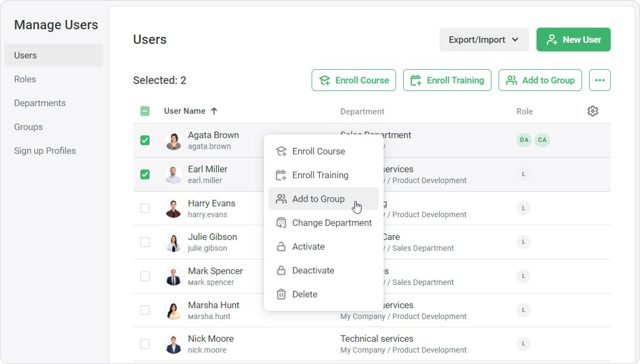Image resolution: width=640 pixels, height=364 pixels.
Task: Uncheck Agata Brown's checkbox
Action: click(x=145, y=140)
